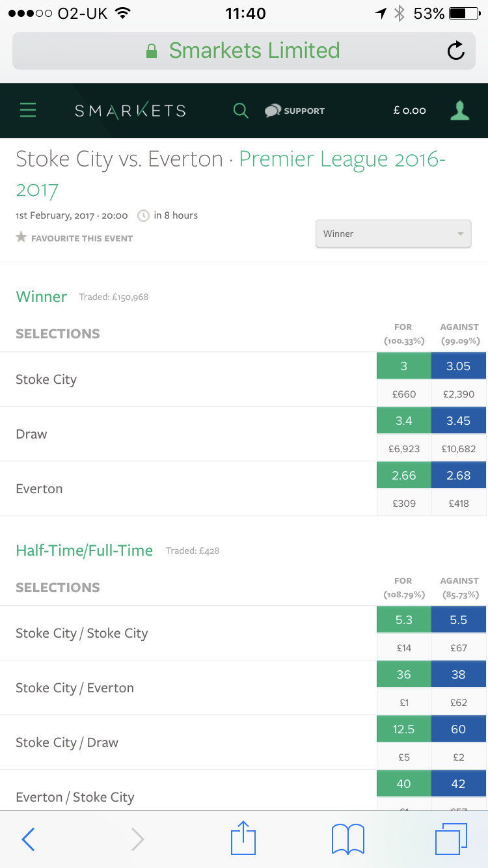This screenshot has width=488, height=868.
Task: Lay Stoke City at 3.05
Action: pyautogui.click(x=458, y=366)
